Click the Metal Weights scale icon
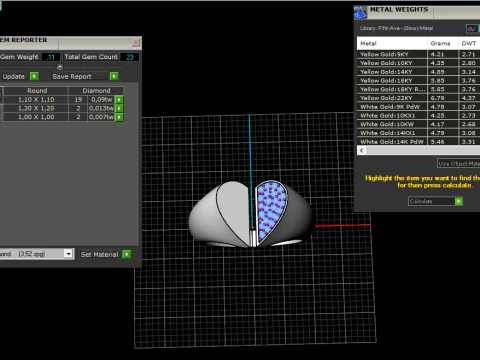Image resolution: width=480 pixels, height=360 pixels. 360,12
